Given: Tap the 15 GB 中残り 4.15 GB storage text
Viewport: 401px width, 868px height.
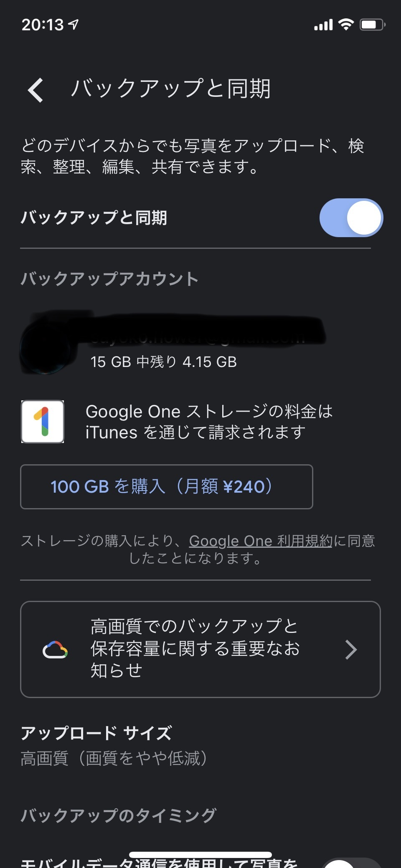Looking at the screenshot, I should (x=163, y=362).
